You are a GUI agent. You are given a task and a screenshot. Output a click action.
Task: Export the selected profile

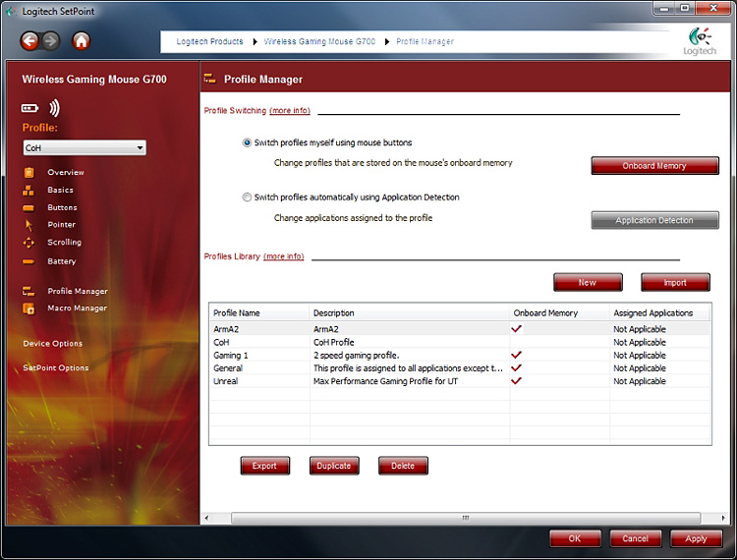[x=264, y=466]
